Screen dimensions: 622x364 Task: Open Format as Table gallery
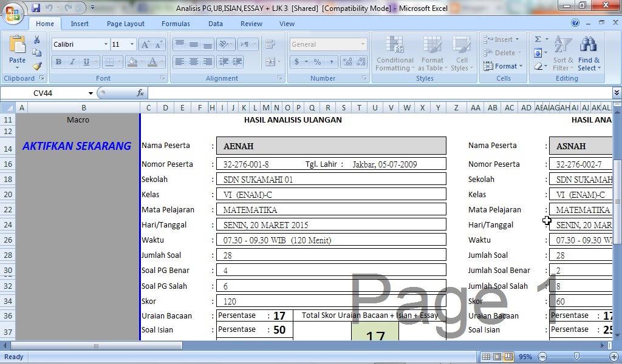click(432, 53)
